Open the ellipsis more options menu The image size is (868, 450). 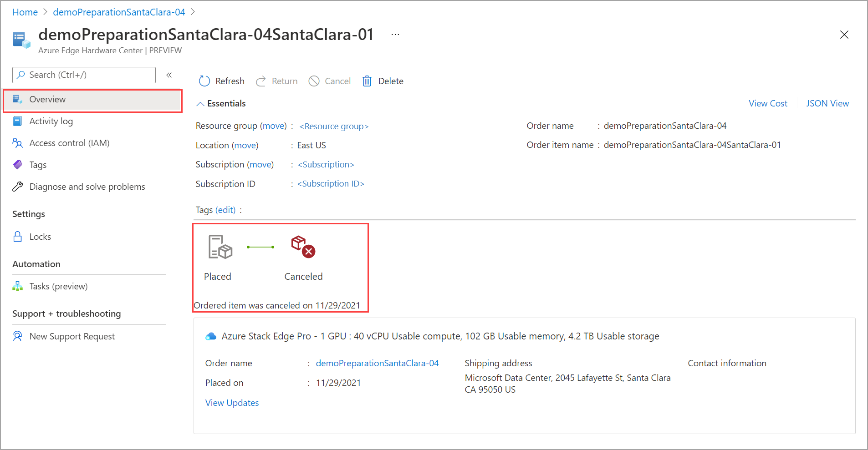(395, 35)
